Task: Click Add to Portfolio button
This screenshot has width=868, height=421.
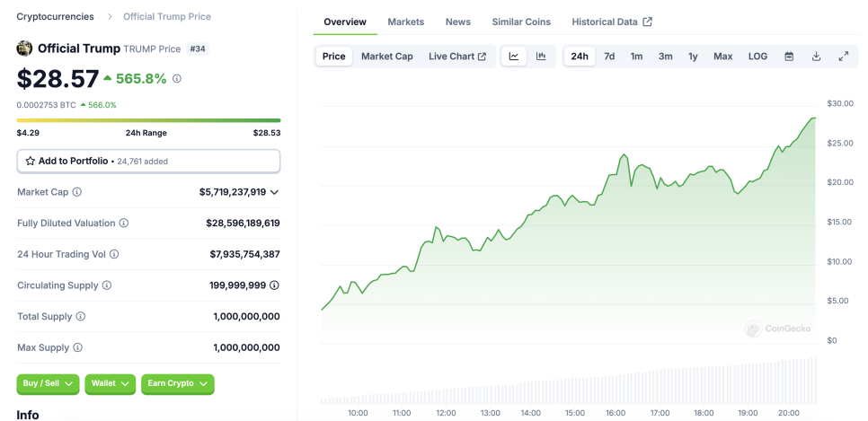Action: [148, 161]
